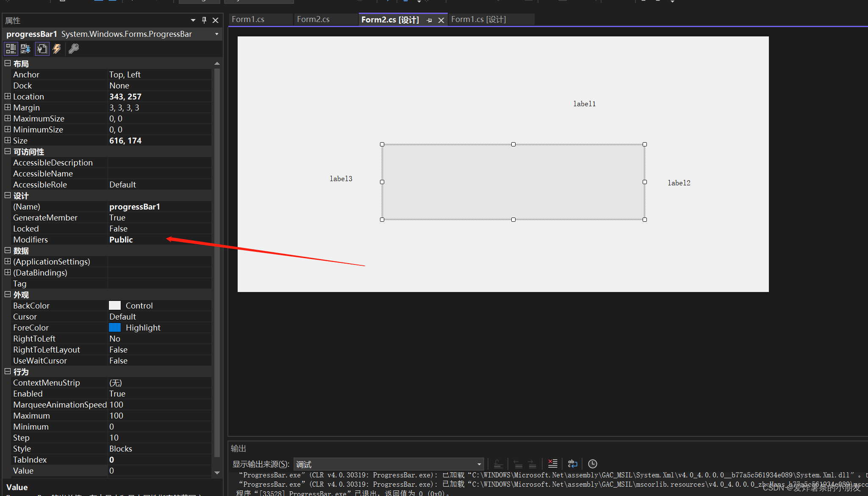Collapse the 布局 category section
868x496 pixels.
coord(8,63)
